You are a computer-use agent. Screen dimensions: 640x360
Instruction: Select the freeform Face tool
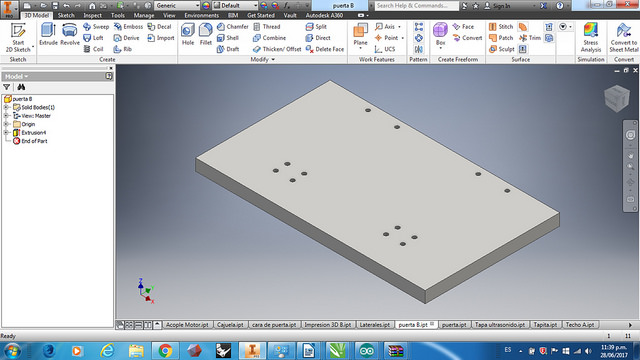463,27
